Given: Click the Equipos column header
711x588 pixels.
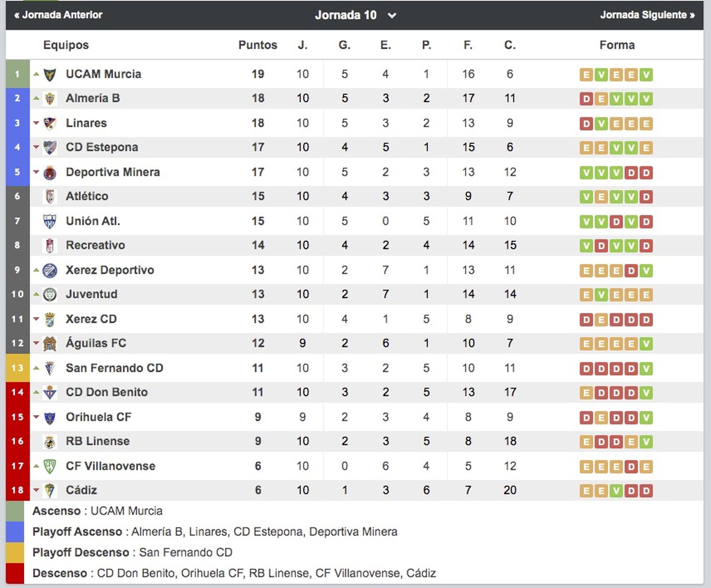Looking at the screenshot, I should point(65,45).
